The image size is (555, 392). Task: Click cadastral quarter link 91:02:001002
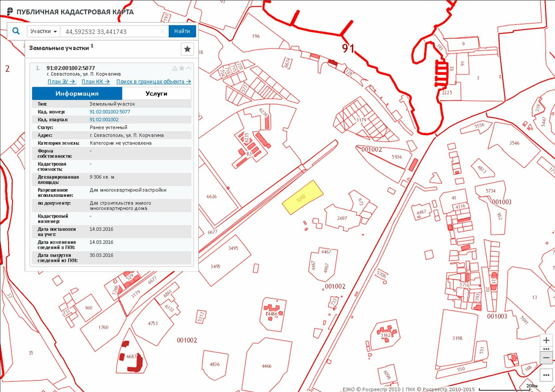[104, 119]
